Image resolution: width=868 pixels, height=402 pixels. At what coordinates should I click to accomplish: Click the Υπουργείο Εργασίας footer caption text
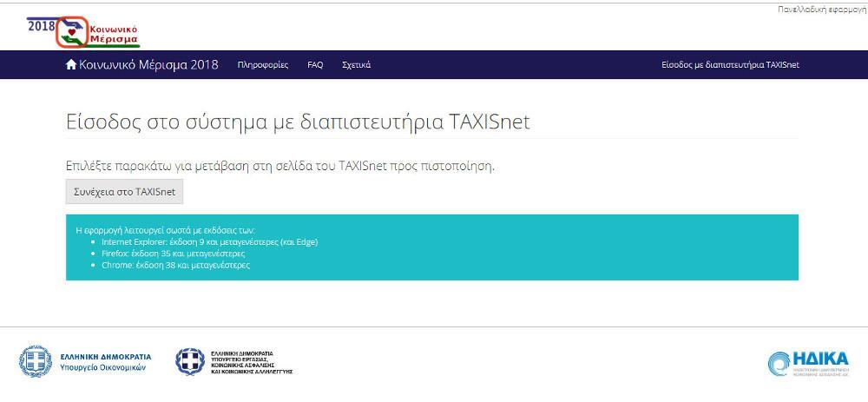(252, 362)
